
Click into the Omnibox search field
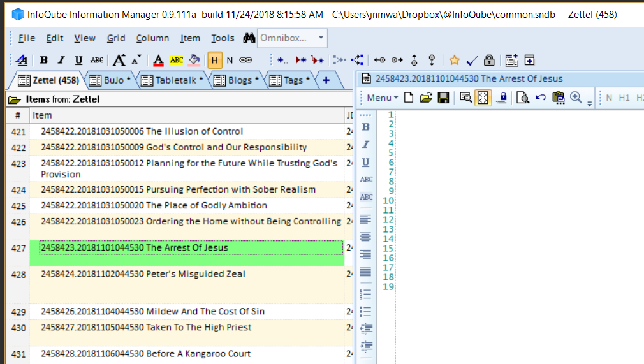coord(287,38)
